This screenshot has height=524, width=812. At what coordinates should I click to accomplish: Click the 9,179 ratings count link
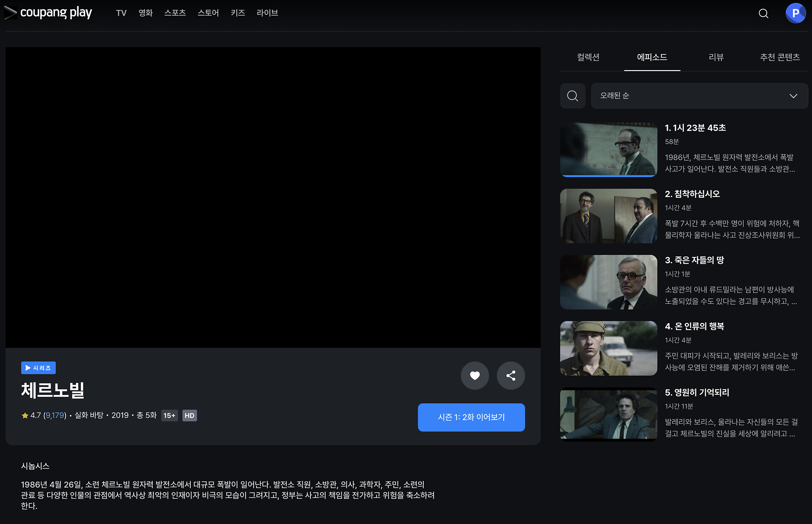coord(55,415)
